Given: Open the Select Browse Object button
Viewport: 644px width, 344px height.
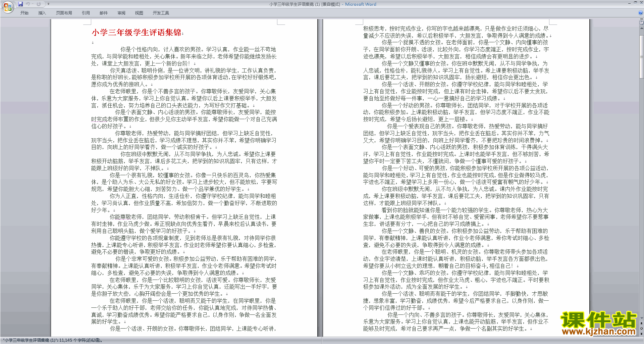Looking at the screenshot, I should [x=642, y=328].
